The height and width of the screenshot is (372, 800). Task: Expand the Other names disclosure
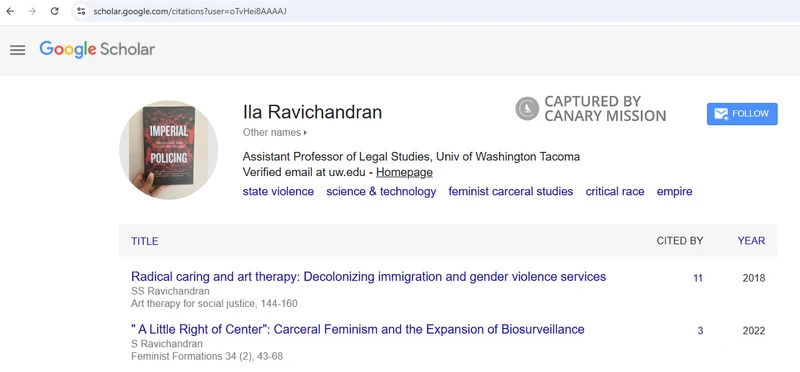pyautogui.click(x=275, y=133)
